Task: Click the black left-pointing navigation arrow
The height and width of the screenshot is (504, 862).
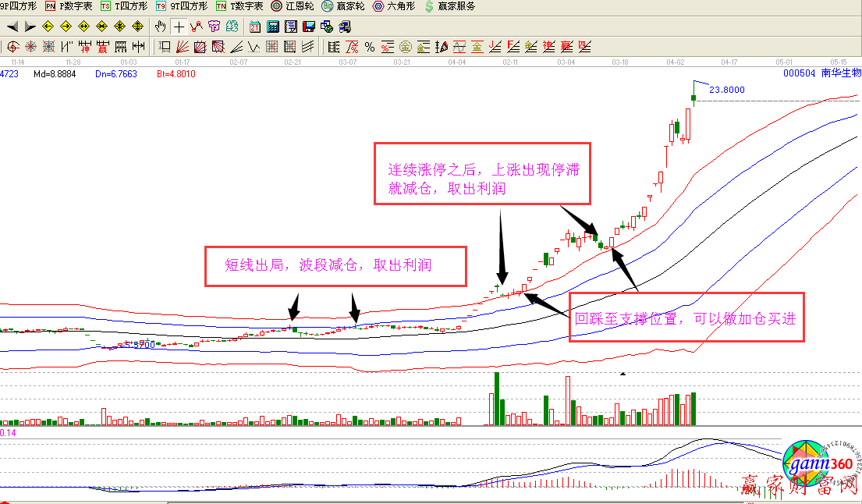Action: click(x=12, y=27)
